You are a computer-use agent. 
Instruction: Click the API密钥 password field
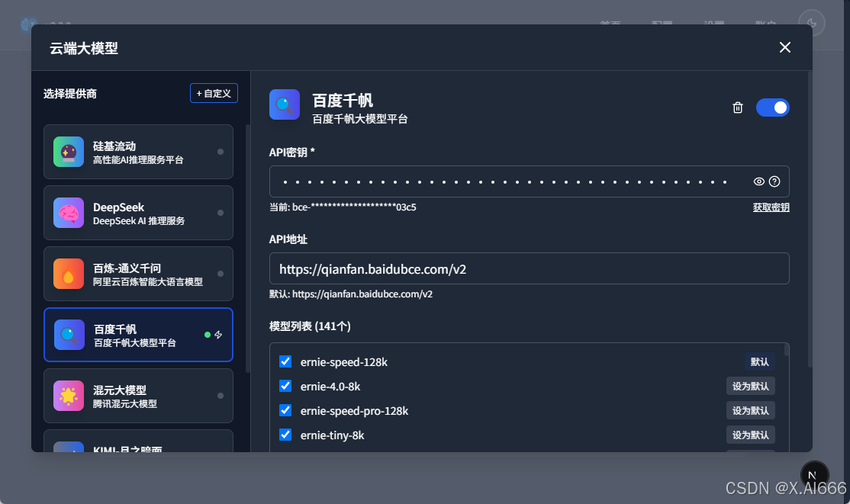[529, 181]
